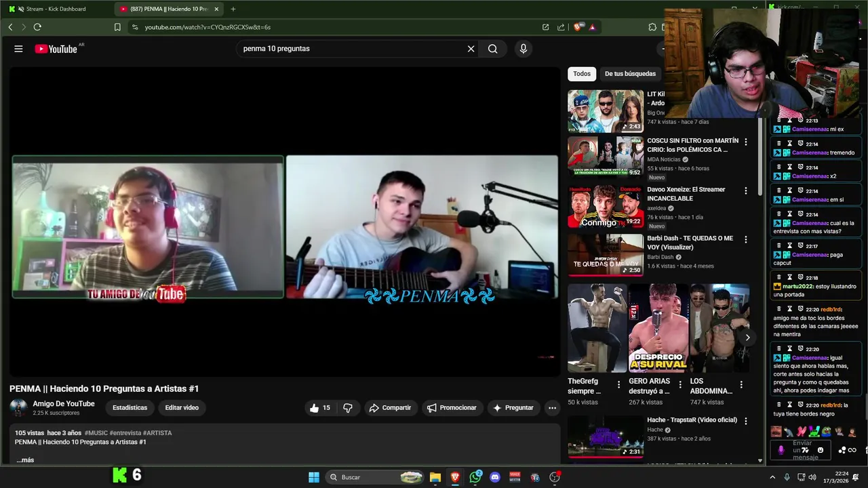868x488 pixels.
Task: Click the Amigo De YouTube channel avatar
Action: pos(19,408)
